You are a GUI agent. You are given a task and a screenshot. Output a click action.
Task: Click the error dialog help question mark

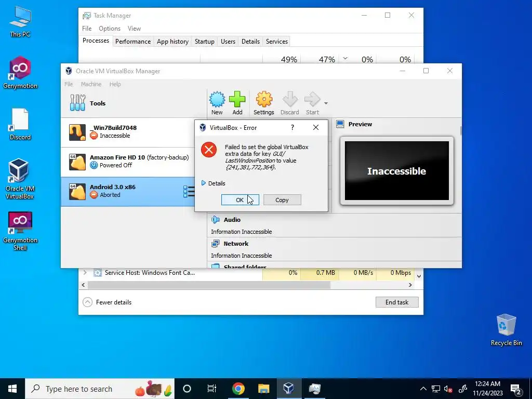[292, 128]
